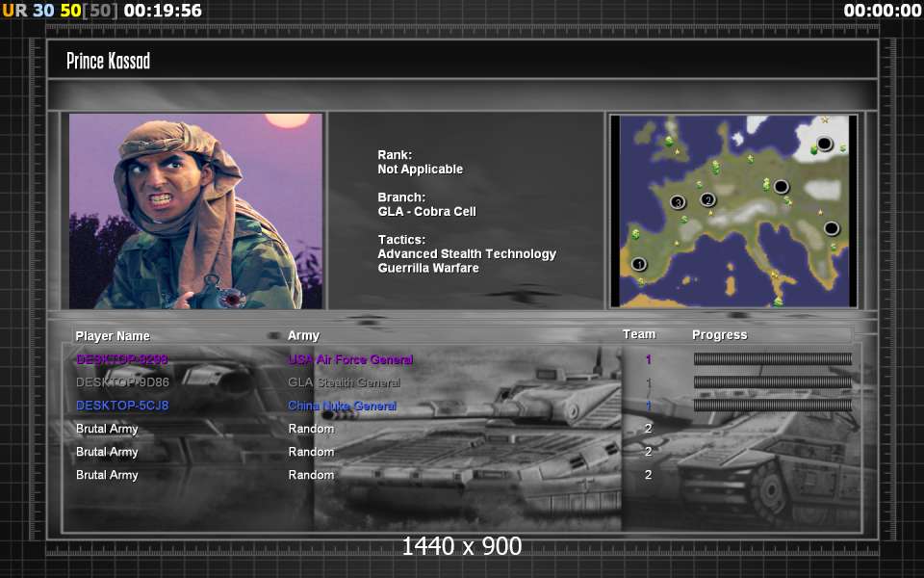Click the supply icon just above start marker 1
This screenshot has height=578, width=924.
[x=636, y=234]
